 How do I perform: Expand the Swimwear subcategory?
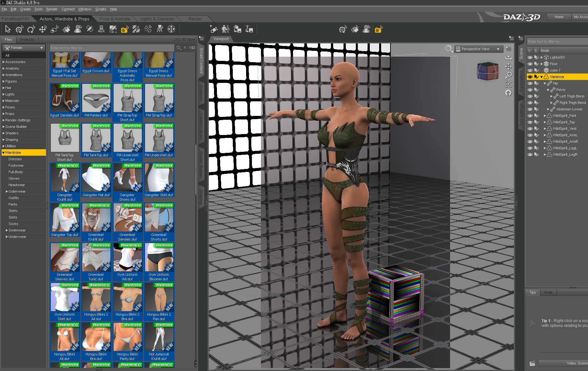click(7, 230)
